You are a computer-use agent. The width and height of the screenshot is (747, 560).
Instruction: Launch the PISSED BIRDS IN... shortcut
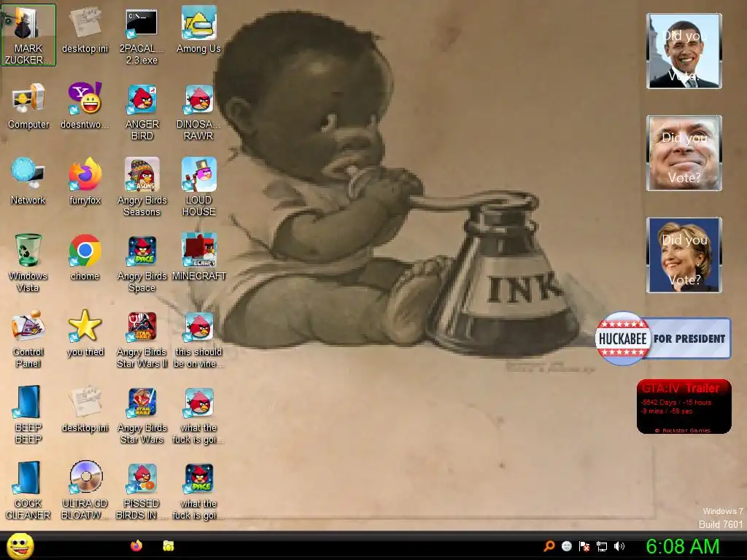(142, 491)
